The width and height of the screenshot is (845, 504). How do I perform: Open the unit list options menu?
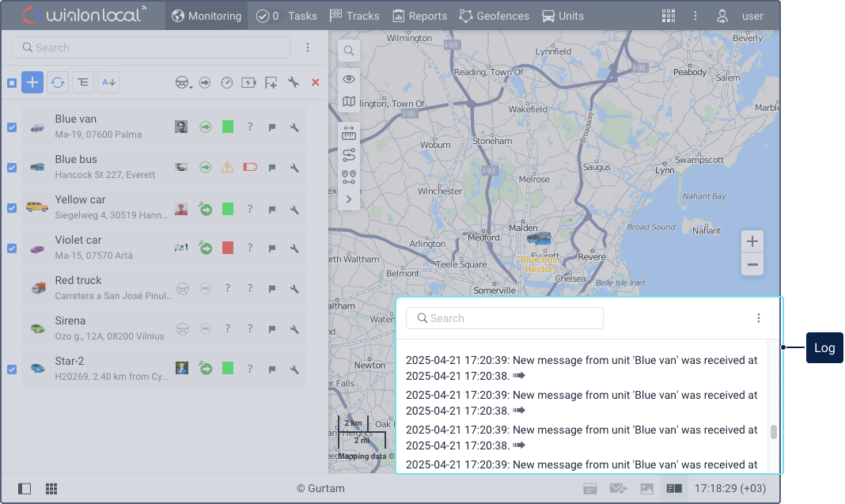[x=308, y=47]
